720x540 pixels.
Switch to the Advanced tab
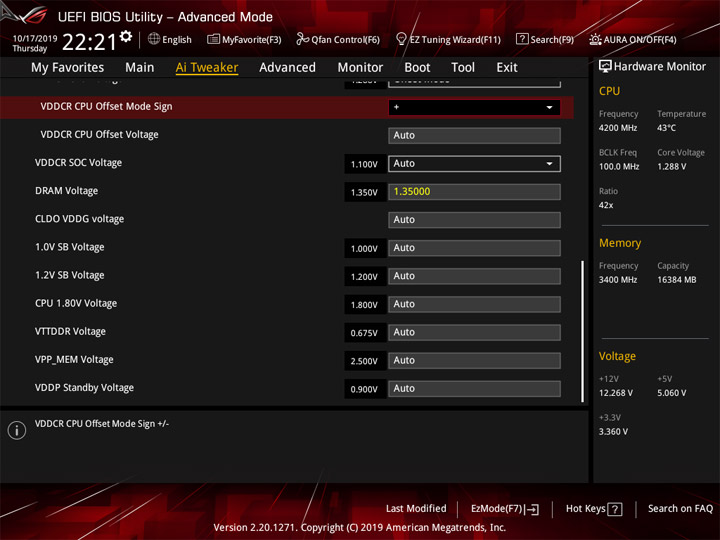point(287,68)
